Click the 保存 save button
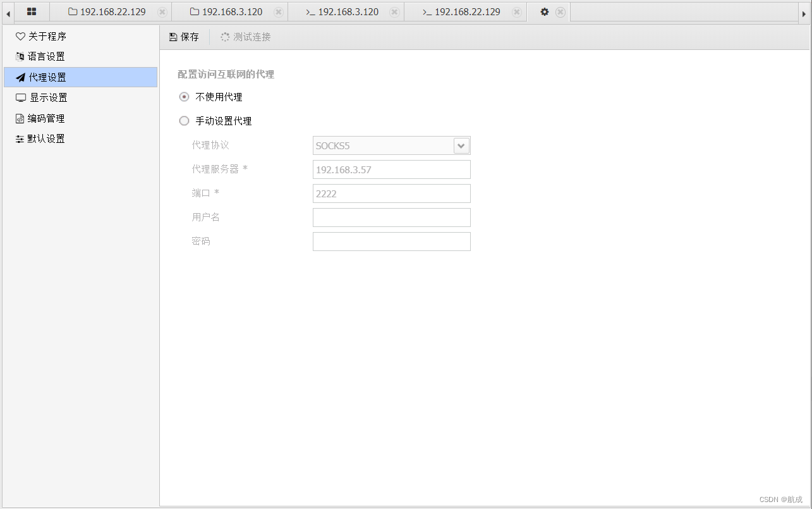The width and height of the screenshot is (812, 509). 184,37
